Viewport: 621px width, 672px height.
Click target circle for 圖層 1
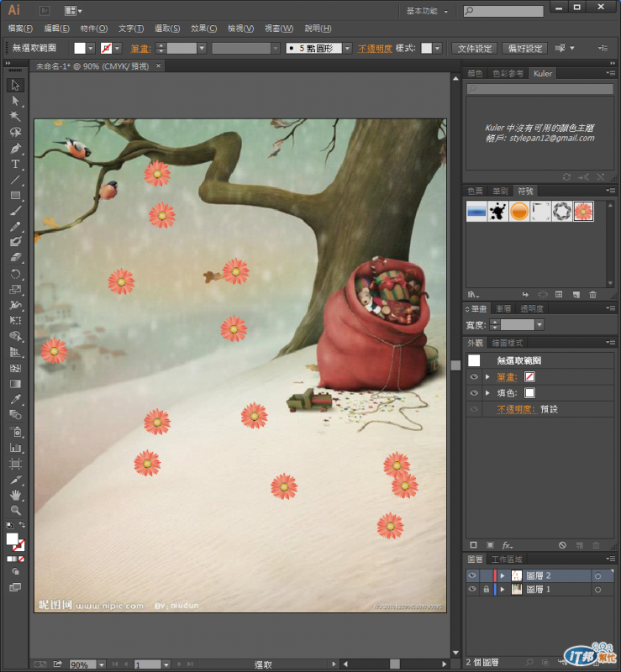pyautogui.click(x=597, y=590)
